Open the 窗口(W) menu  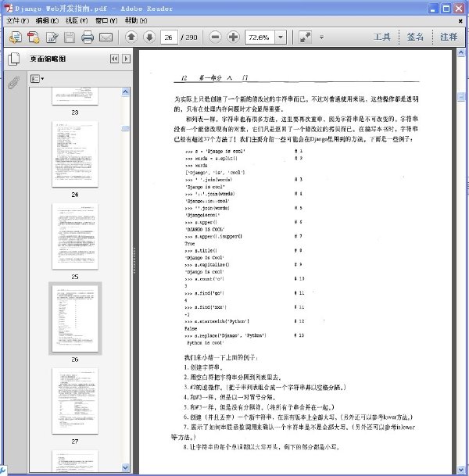pos(106,20)
